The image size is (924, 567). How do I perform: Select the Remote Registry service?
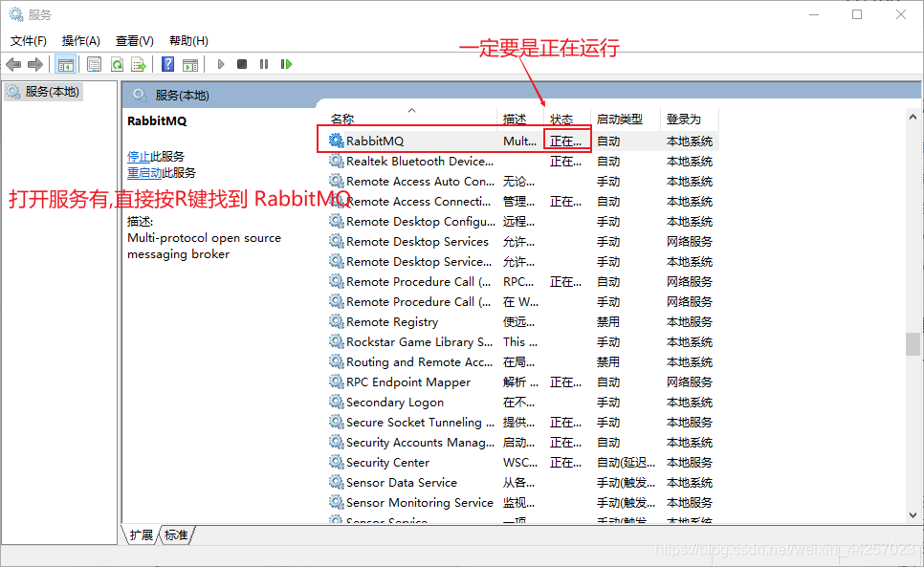[x=392, y=321]
